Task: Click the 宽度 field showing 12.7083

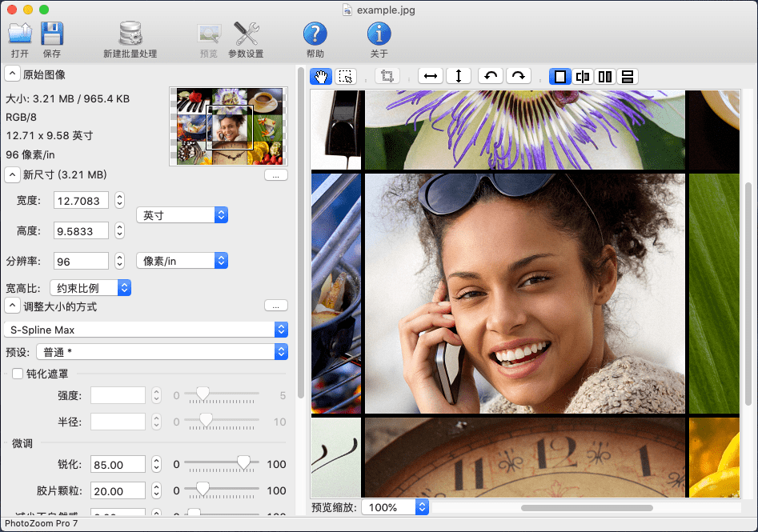Action: coord(81,200)
